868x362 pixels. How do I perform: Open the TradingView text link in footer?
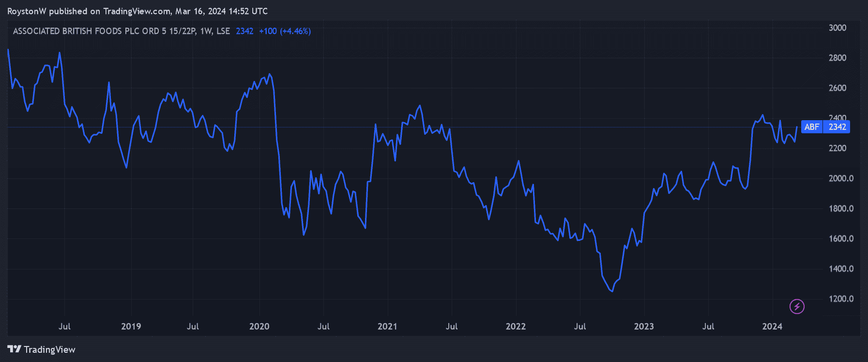pyautogui.click(x=49, y=349)
